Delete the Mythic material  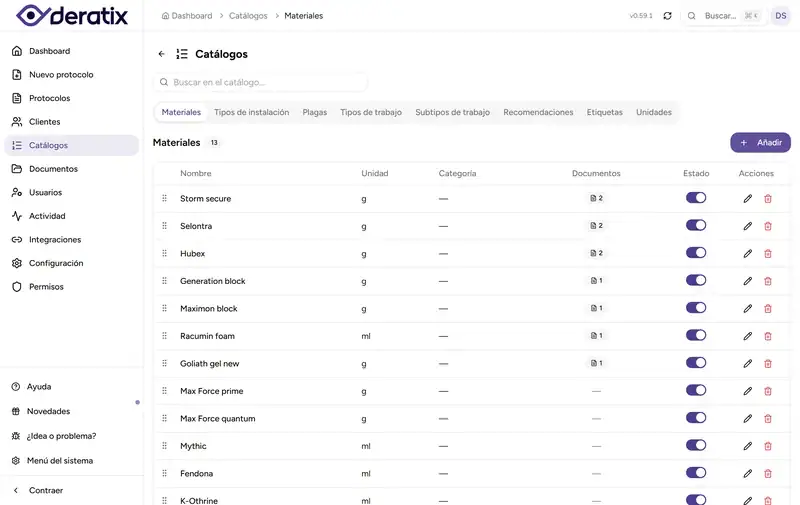[x=768, y=446]
